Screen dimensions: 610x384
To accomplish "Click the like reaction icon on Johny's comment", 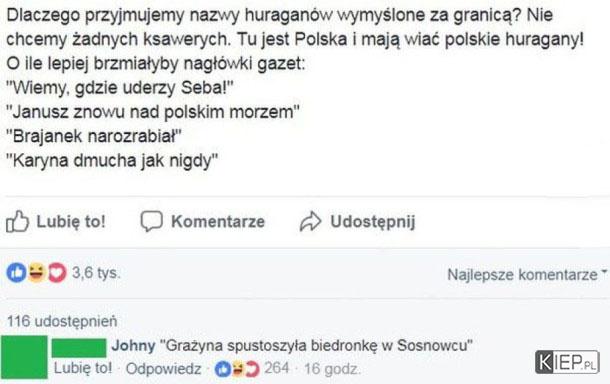I will click(223, 369).
